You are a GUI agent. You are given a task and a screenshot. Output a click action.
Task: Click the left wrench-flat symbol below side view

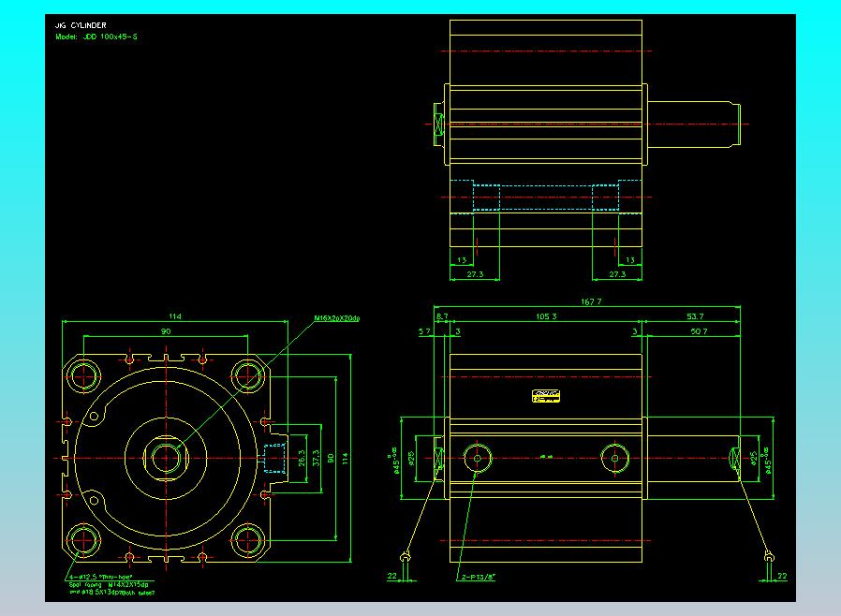point(404,558)
